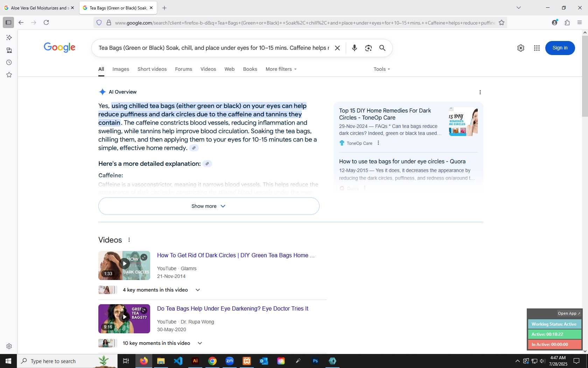Open Do Tea Bags Help Under Eye video link
Viewport: 588px width, 368px height.
(233, 309)
